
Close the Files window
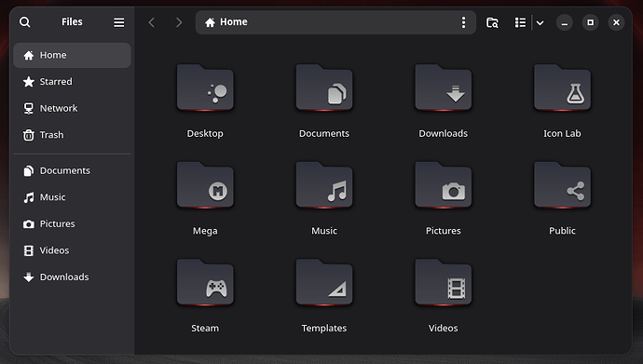tap(616, 22)
